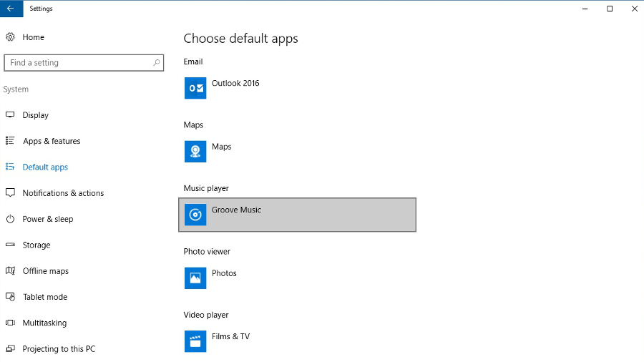The height and width of the screenshot is (362, 644).
Task: Open Storage settings label
Action: pos(36,245)
